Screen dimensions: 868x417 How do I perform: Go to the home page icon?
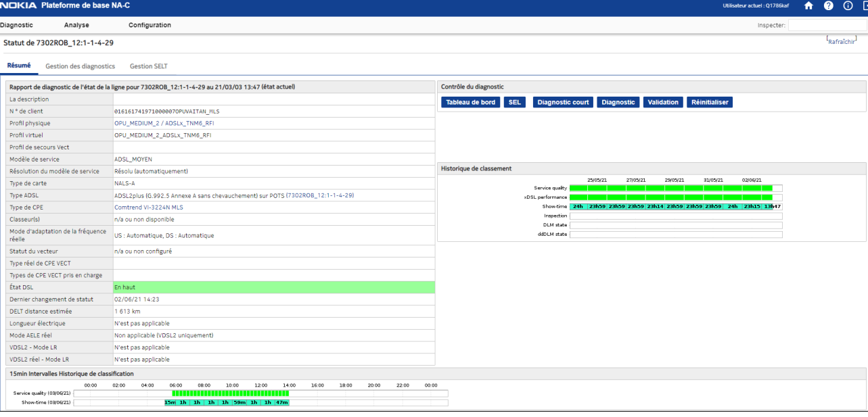pyautogui.click(x=808, y=6)
